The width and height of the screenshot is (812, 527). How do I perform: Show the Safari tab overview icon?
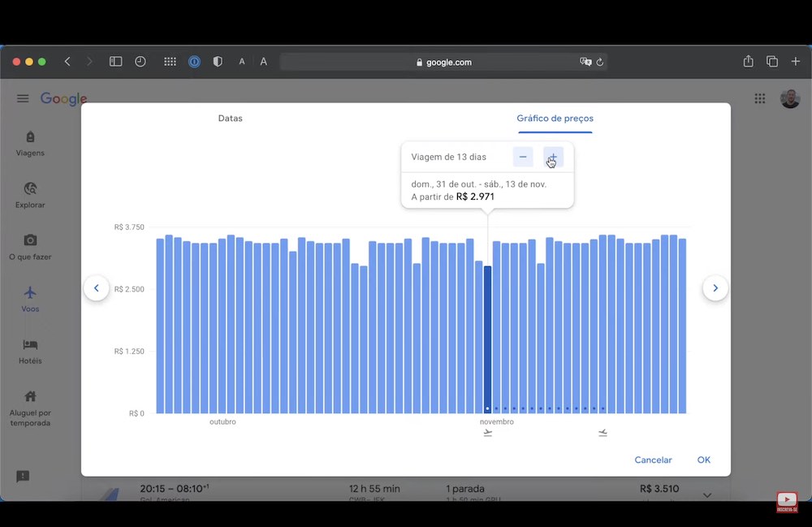click(x=772, y=62)
